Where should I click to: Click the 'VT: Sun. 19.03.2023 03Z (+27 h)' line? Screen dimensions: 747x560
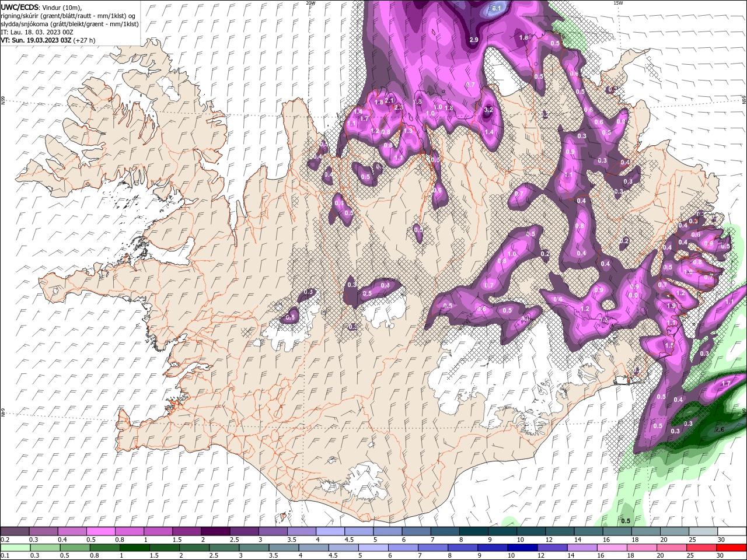pyautogui.click(x=48, y=40)
